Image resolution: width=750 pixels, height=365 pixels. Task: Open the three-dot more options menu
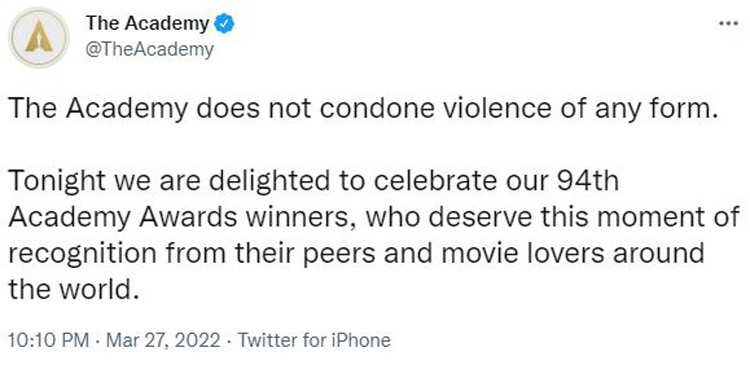pyautogui.click(x=729, y=23)
